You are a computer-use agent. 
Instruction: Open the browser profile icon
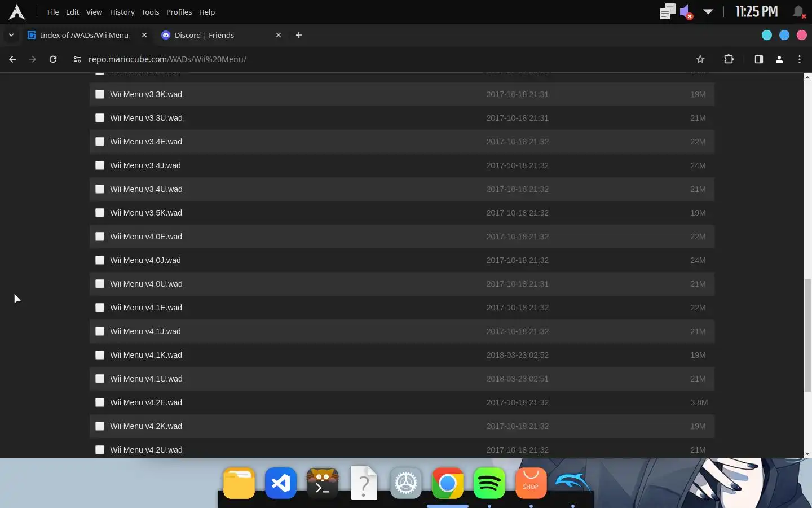tap(779, 59)
